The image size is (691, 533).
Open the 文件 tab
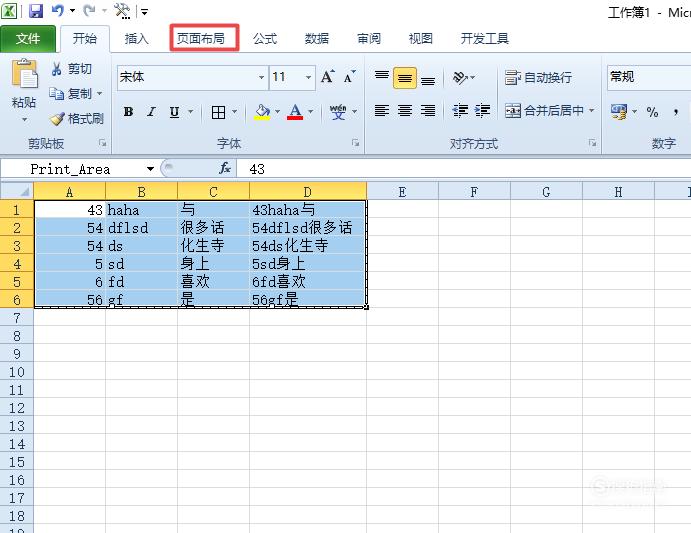click(x=28, y=39)
